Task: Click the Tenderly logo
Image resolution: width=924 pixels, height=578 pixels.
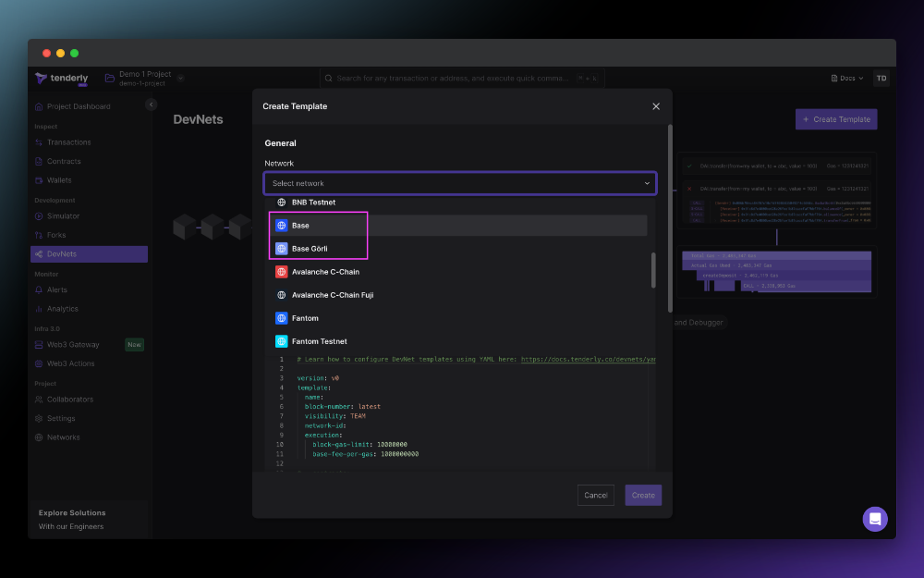Action: click(x=61, y=79)
